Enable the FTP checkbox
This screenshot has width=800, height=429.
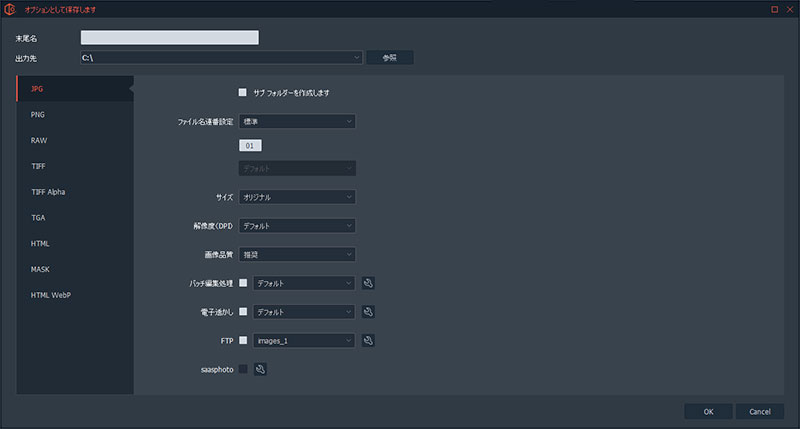click(x=243, y=341)
